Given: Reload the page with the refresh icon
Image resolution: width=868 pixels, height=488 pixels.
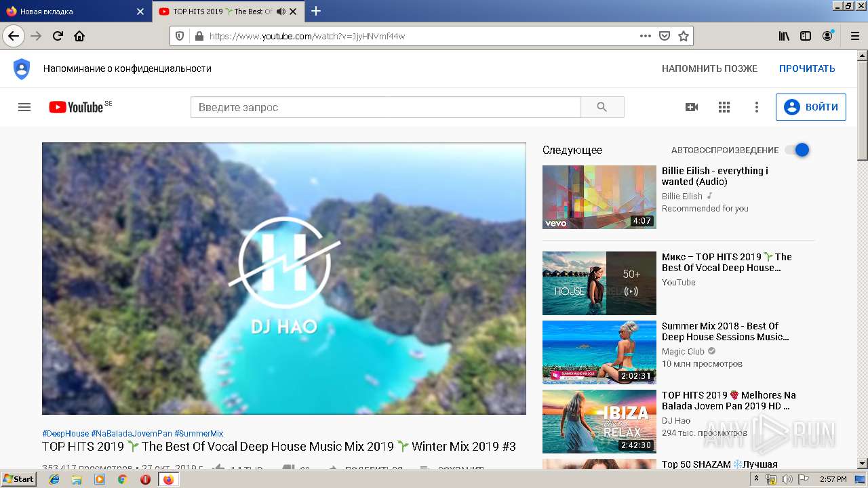Looking at the screenshot, I should tap(58, 36).
